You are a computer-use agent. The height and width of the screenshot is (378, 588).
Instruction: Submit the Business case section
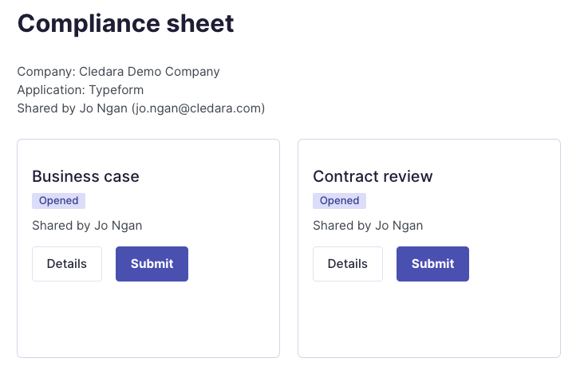click(152, 264)
